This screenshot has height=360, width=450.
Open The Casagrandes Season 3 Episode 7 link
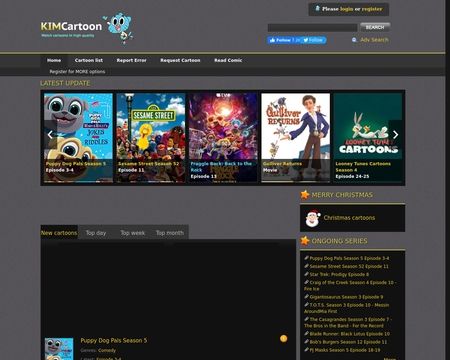pyautogui.click(x=348, y=322)
